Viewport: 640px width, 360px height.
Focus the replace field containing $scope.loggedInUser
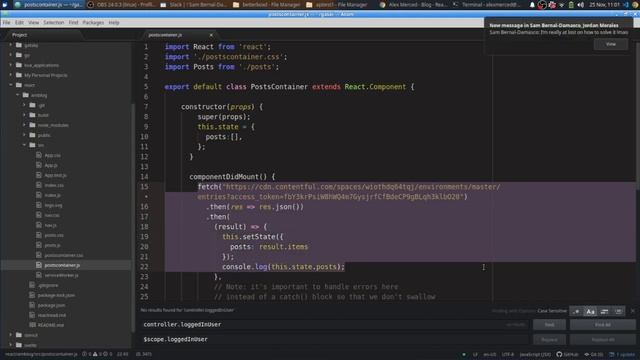[335, 339]
